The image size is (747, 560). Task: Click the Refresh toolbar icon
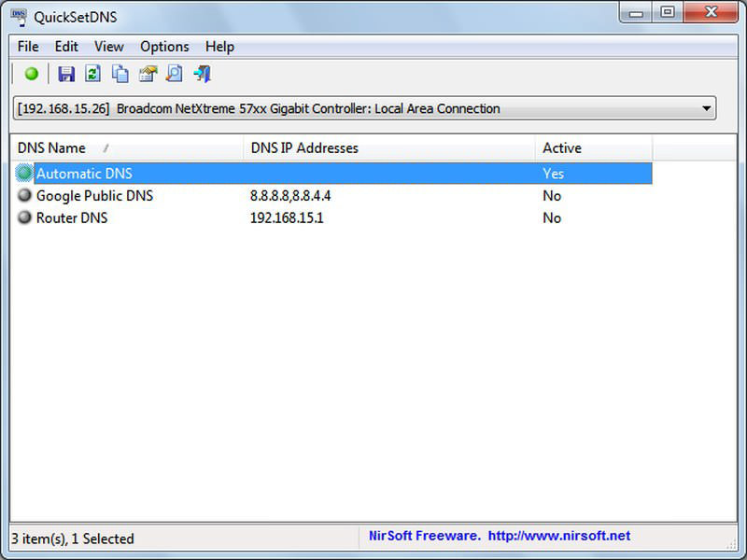coord(92,74)
